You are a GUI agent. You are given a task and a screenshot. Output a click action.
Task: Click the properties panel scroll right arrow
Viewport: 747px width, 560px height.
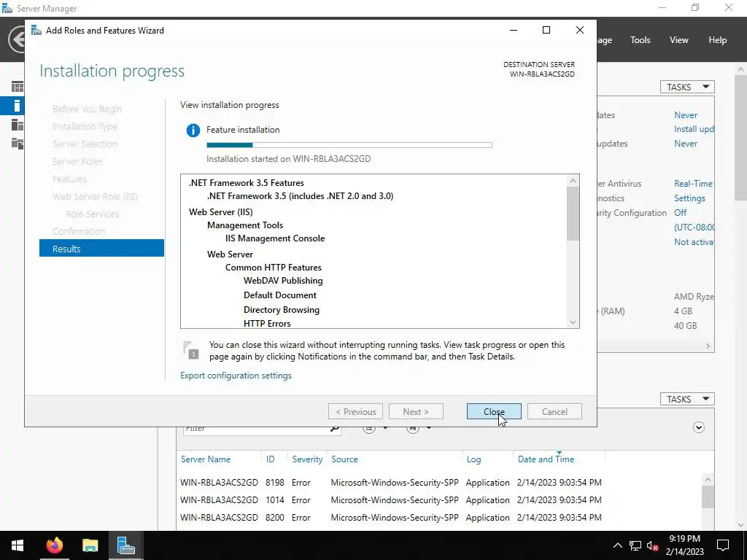pos(708,346)
